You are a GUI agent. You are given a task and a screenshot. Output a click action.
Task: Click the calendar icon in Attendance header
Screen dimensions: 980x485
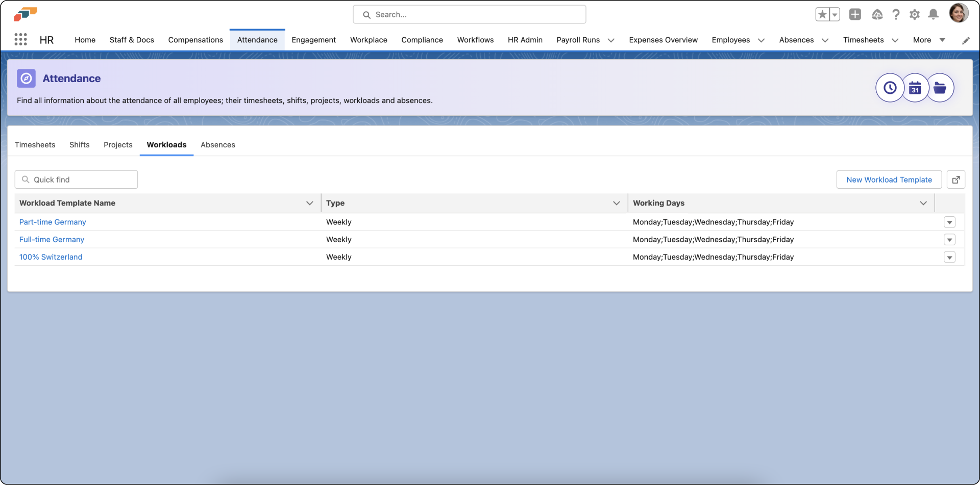[915, 87]
